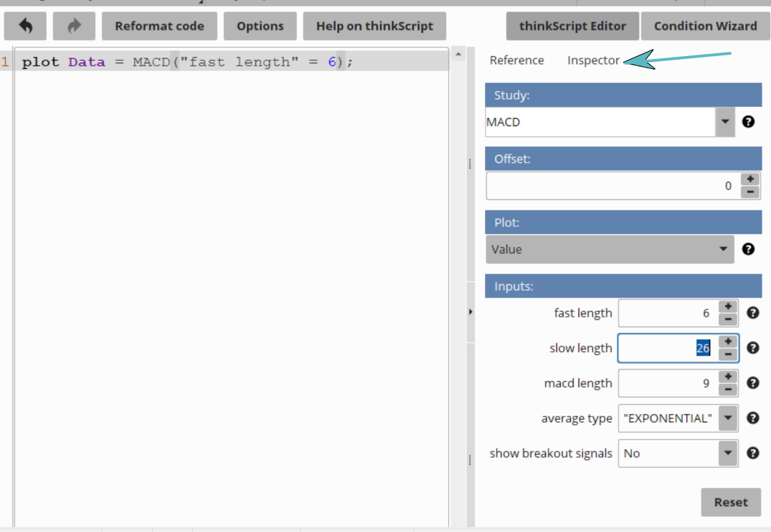
Task: Open the average type EXPONENTIAL dropdown
Action: click(728, 418)
